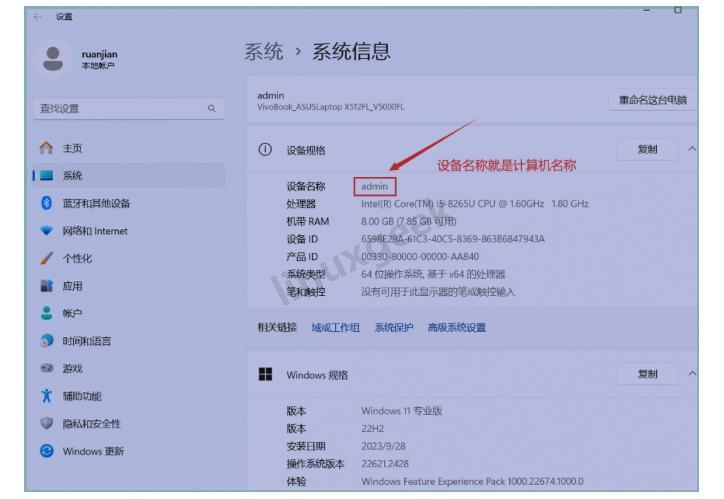Click the Windows Feature Experience Pack text

point(472,481)
